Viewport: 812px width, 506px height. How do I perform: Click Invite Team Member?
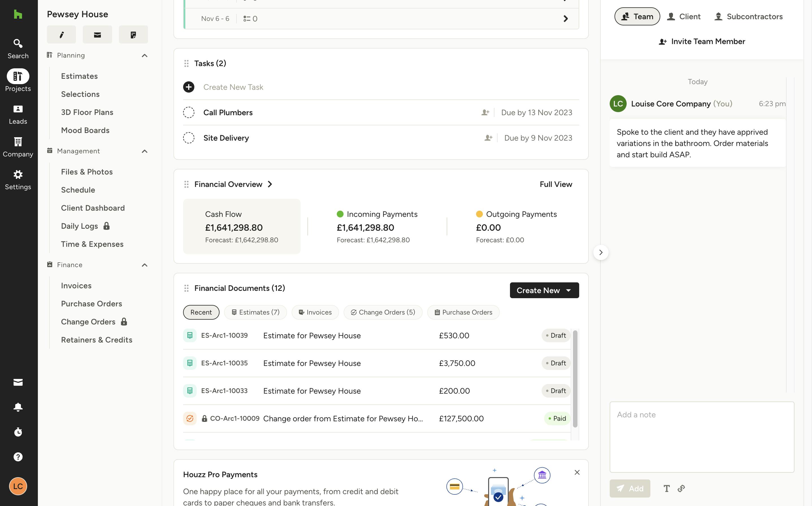click(702, 42)
